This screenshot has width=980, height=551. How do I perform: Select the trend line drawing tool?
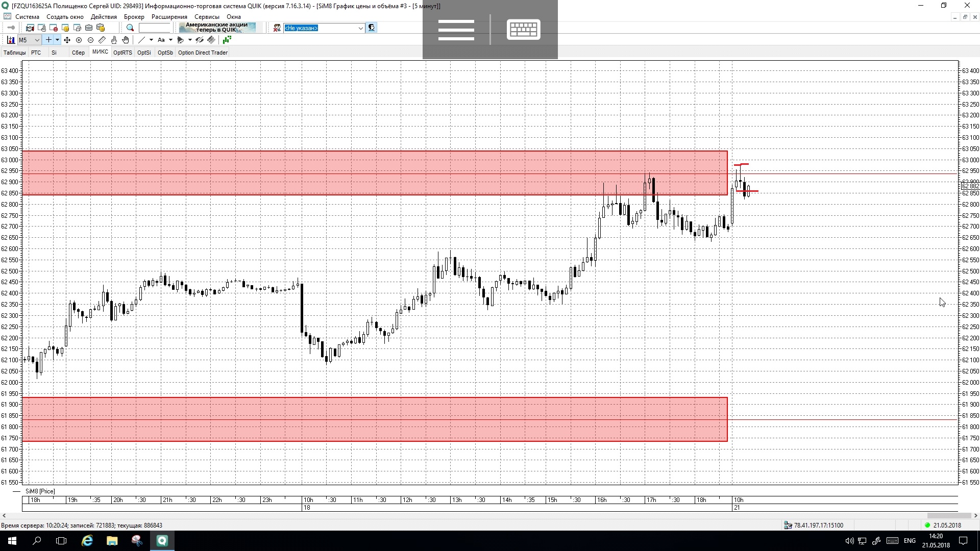coord(142,40)
